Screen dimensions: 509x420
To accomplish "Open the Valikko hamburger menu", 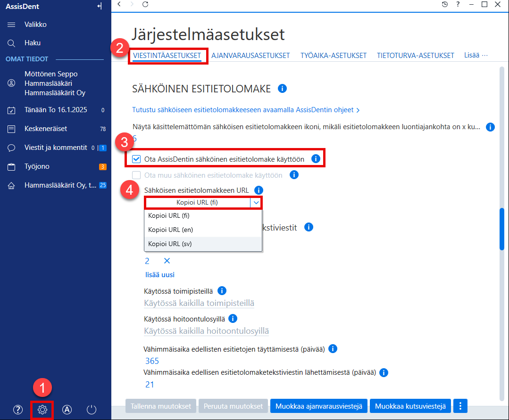I will coord(11,25).
